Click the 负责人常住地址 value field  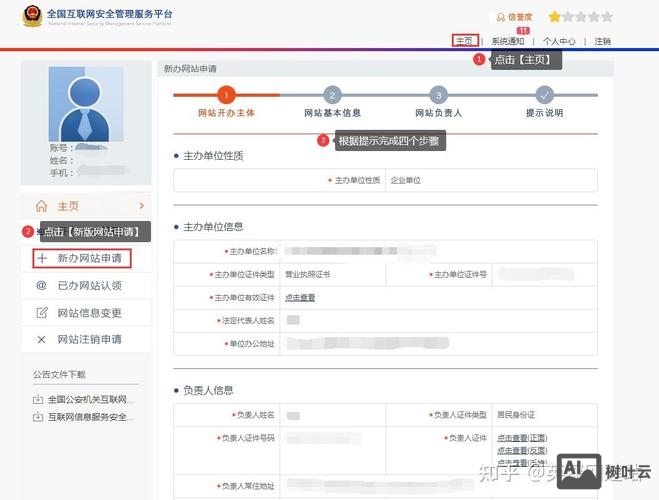point(438,486)
